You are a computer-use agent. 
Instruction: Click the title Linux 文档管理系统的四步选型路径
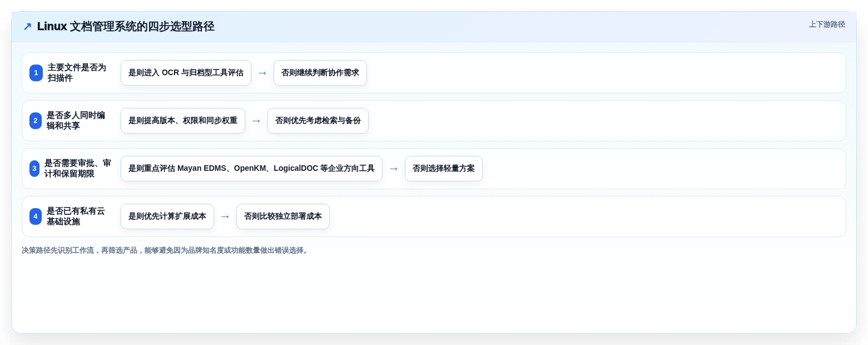coord(126,27)
